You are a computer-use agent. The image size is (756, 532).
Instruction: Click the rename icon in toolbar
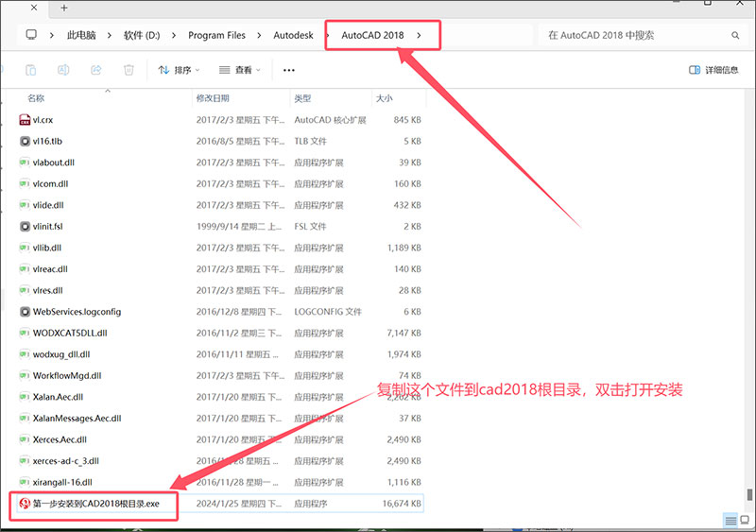click(x=63, y=70)
